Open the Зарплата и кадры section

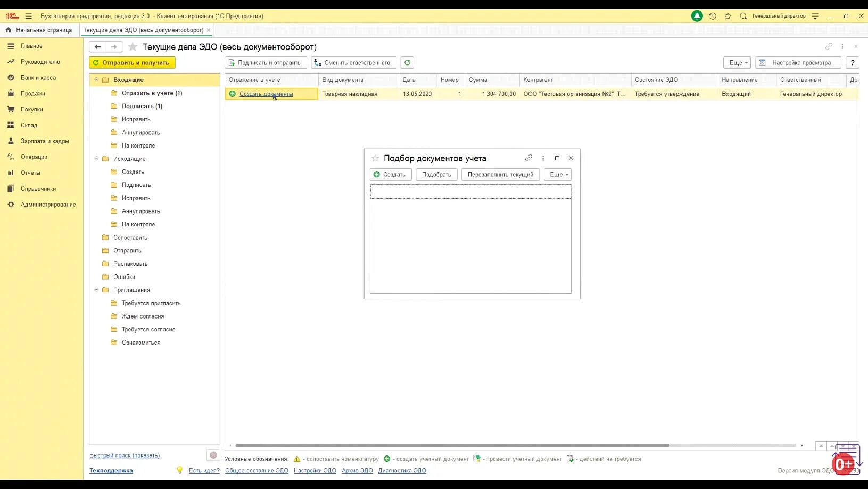pyautogui.click(x=45, y=141)
